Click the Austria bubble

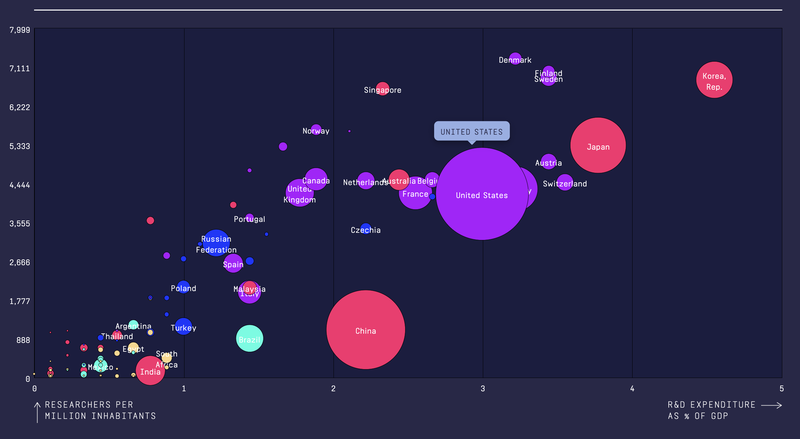pos(548,162)
